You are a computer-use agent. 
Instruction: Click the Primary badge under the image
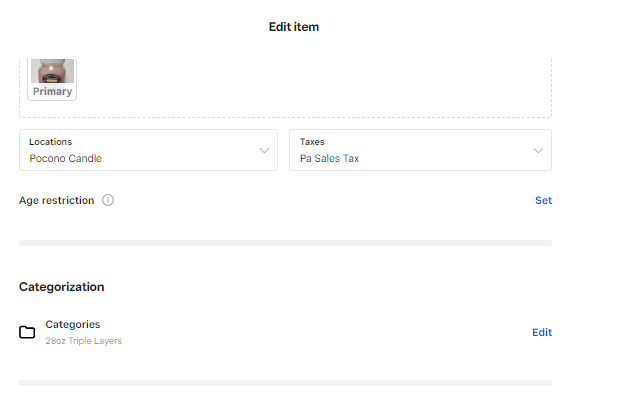[52, 92]
